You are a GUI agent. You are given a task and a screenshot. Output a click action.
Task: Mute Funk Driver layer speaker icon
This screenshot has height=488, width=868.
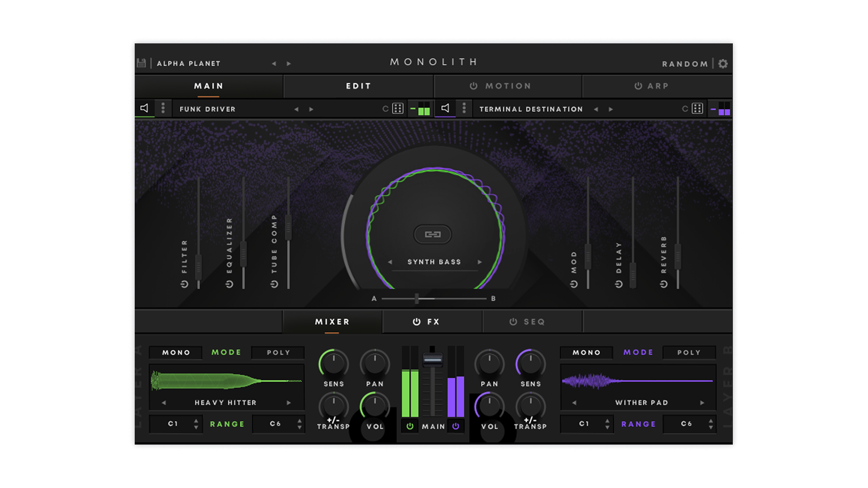tap(144, 108)
